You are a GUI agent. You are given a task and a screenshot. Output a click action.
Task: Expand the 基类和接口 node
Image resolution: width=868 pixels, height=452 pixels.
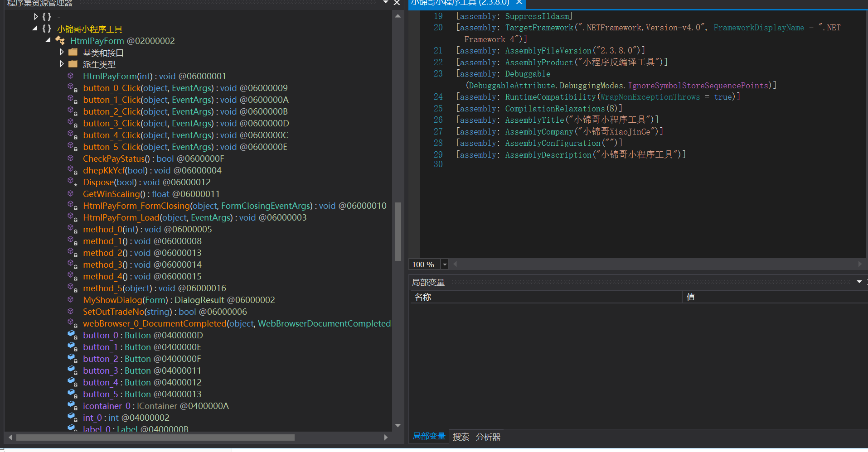[62, 53]
